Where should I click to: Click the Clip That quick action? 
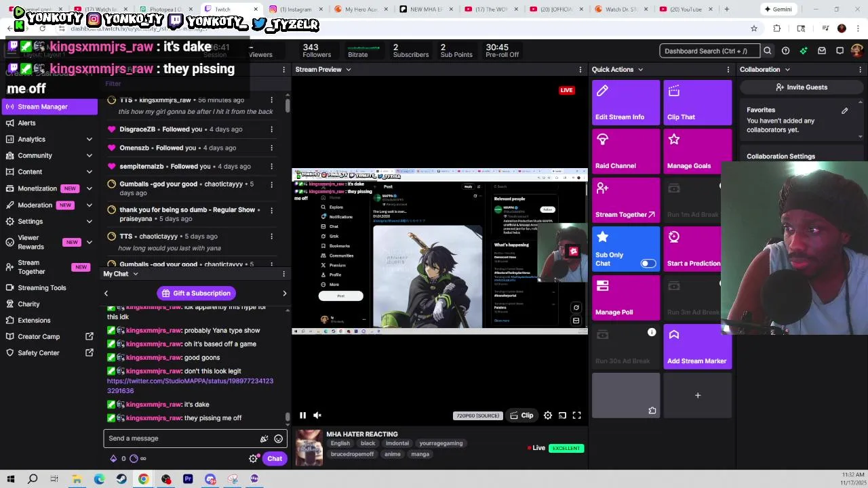[697, 103]
